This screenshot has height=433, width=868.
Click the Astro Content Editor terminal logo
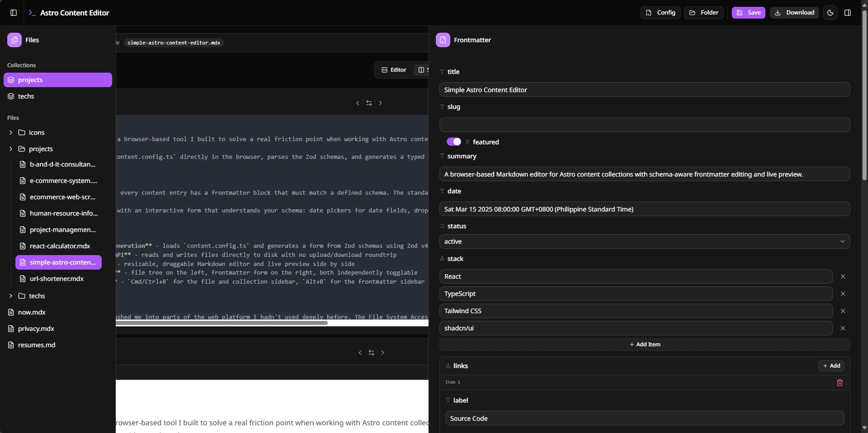click(x=32, y=13)
